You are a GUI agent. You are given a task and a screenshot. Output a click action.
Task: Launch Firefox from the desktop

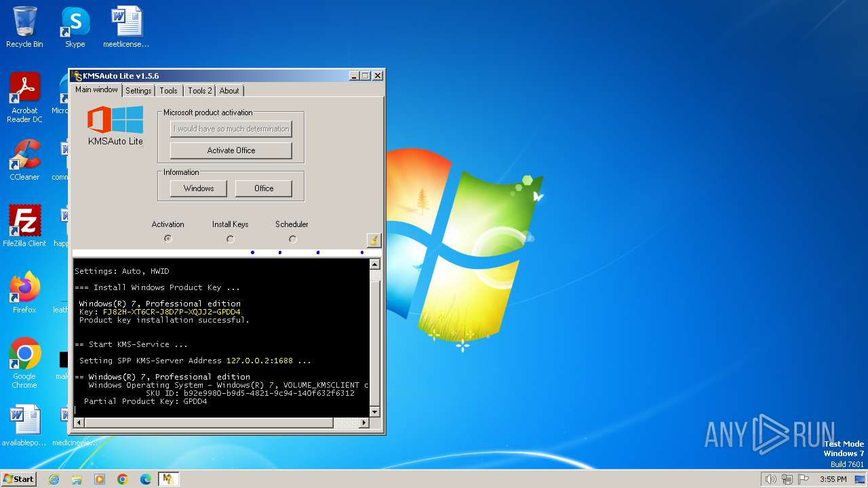24,292
